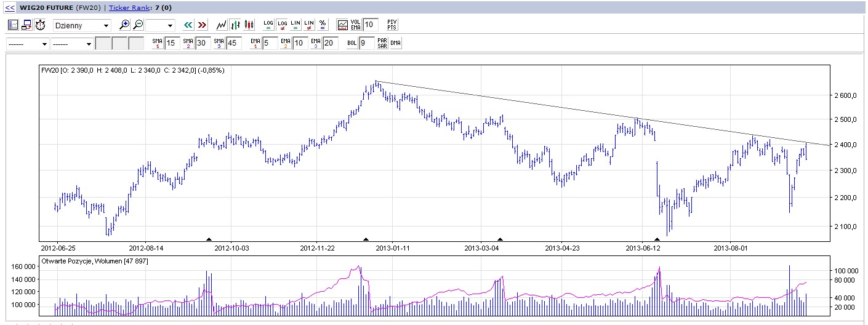Zoom in with the plus magnifier
This screenshot has height=325, width=868.
(125, 25)
